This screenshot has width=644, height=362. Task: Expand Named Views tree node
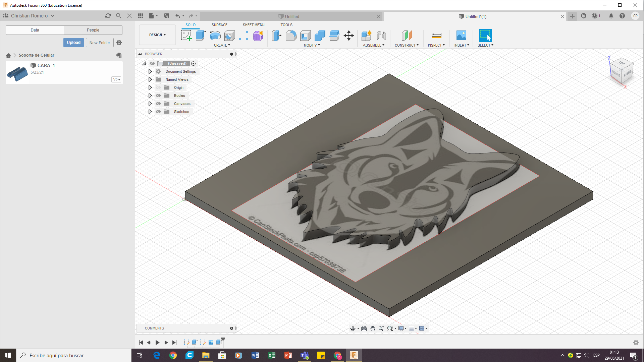(150, 79)
